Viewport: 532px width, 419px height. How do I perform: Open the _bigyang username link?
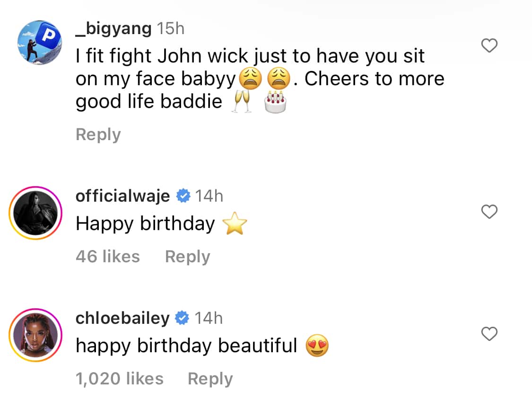click(113, 29)
